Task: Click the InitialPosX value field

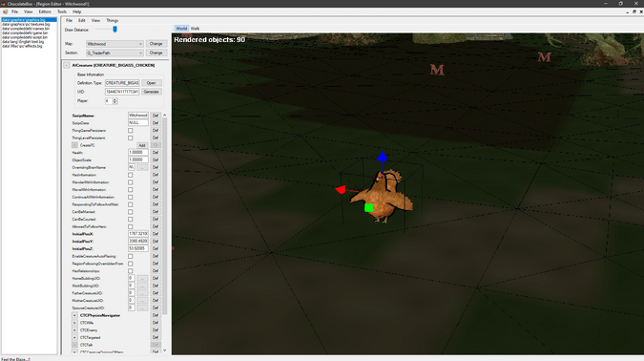Action: pyautogui.click(x=138, y=234)
